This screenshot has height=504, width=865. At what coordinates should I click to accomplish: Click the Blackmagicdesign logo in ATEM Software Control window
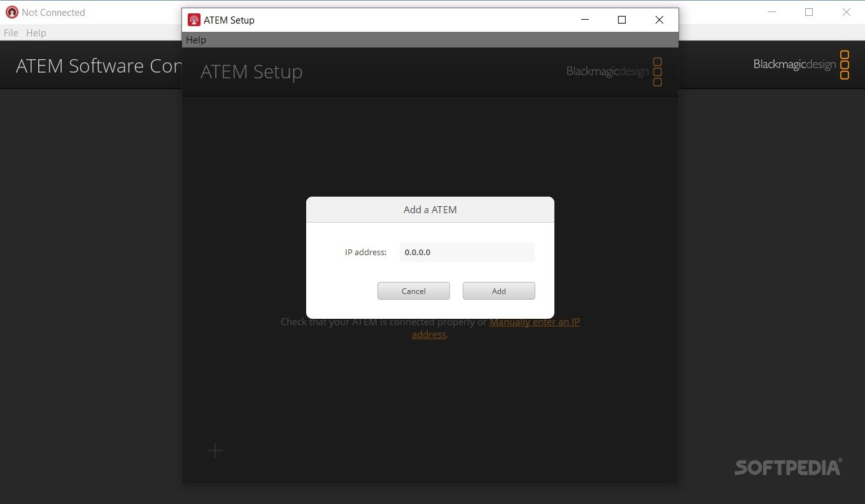pyautogui.click(x=801, y=64)
